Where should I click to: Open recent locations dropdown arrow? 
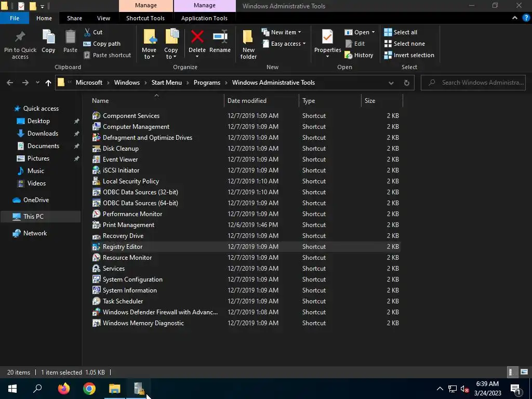[x=37, y=83]
